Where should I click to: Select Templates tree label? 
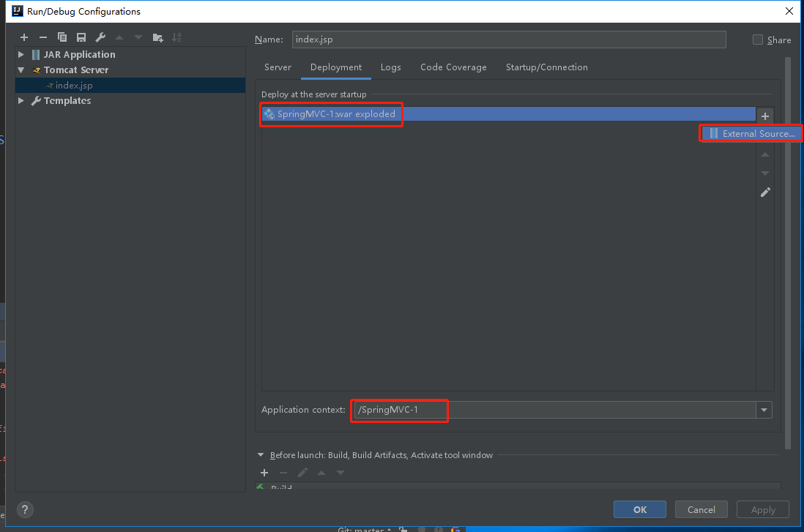click(x=67, y=100)
